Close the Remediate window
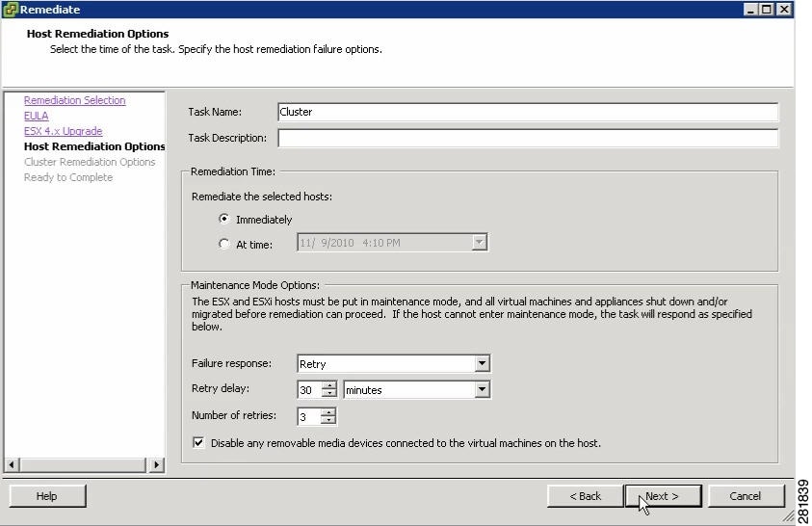 coord(785,10)
